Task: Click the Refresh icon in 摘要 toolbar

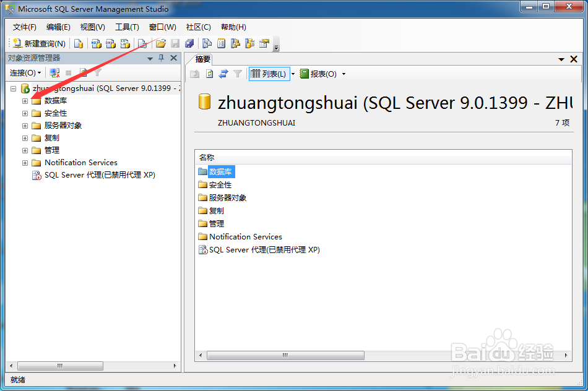Action: [x=209, y=74]
